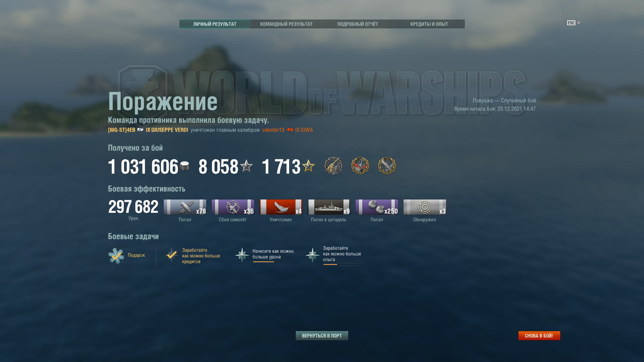Click the x36 planes shot down ribbon
Screen dimensions: 644x362
point(233,207)
